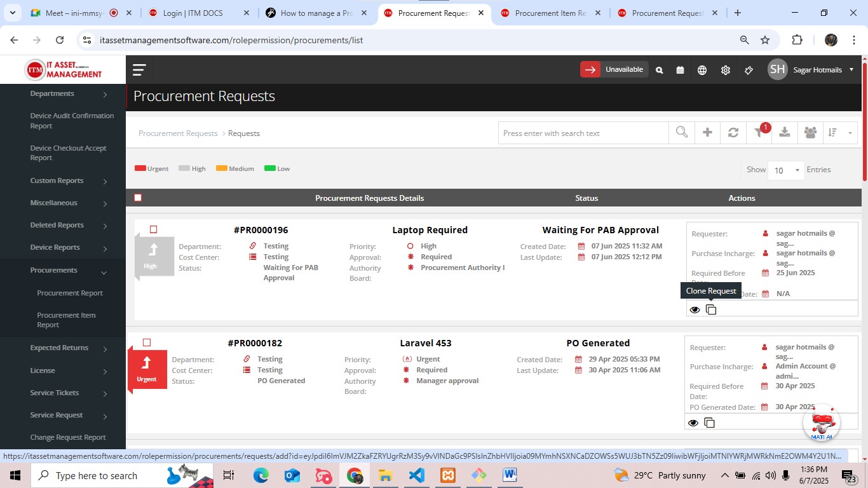Open the users group icon in the toolbar
This screenshot has width=868, height=488.
point(810,133)
